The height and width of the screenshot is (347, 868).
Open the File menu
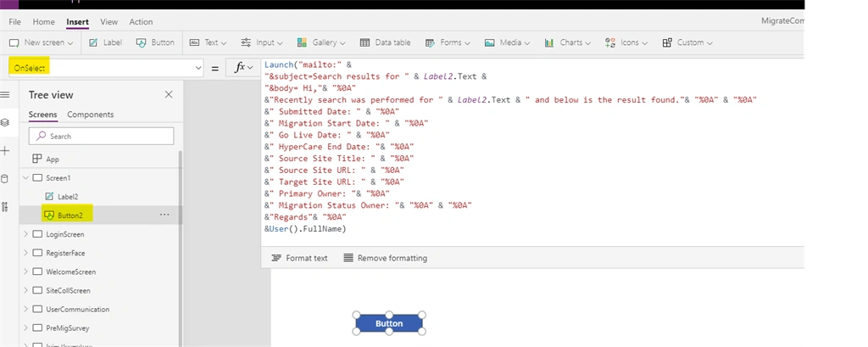coord(15,21)
